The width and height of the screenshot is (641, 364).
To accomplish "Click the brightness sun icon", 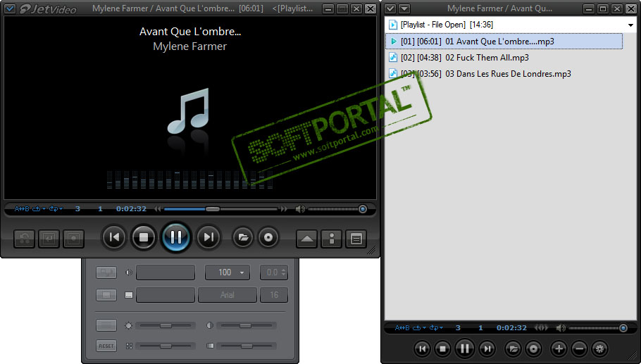I will pyautogui.click(x=128, y=325).
